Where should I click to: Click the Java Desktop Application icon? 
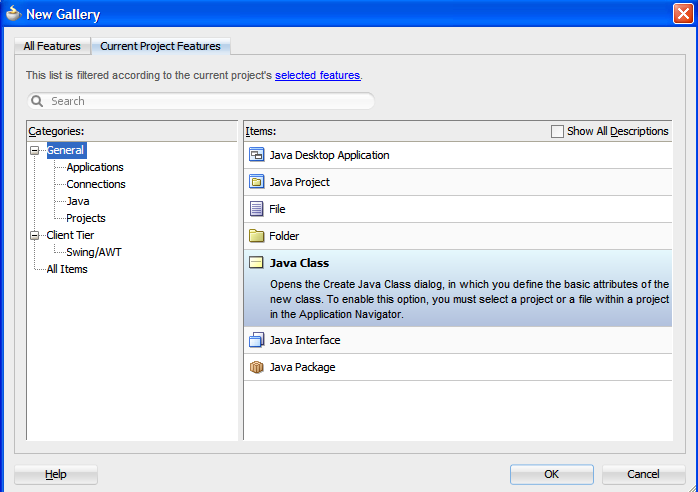point(256,155)
